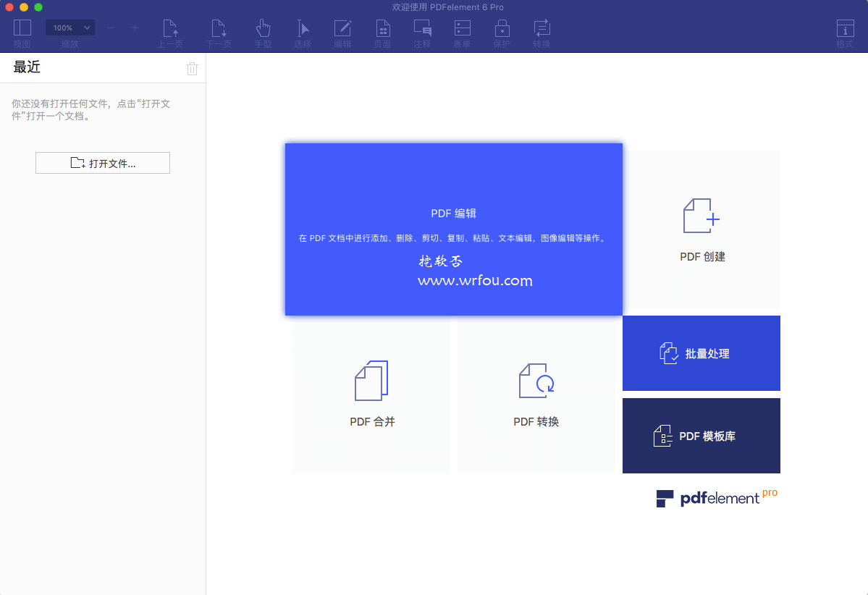Click the window title 欢迎使用 PDFelement 6 Pro
868x595 pixels.
point(448,7)
